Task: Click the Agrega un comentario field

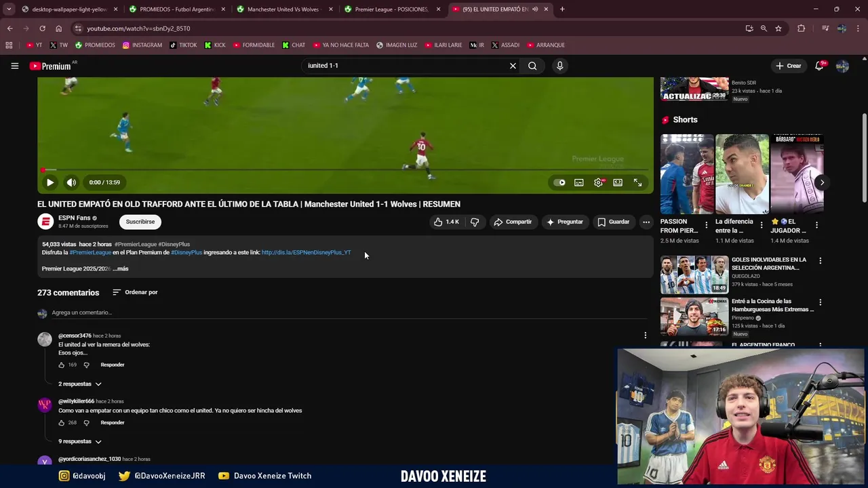Action: coord(349,312)
